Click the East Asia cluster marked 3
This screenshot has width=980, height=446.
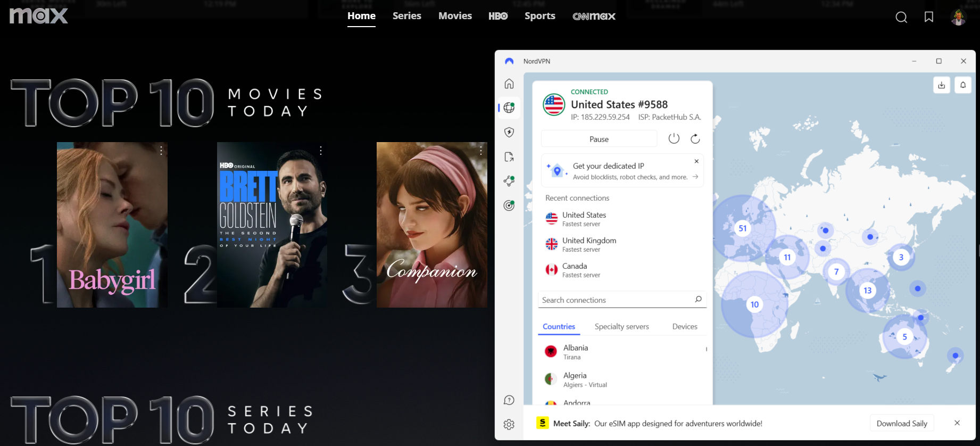(901, 257)
